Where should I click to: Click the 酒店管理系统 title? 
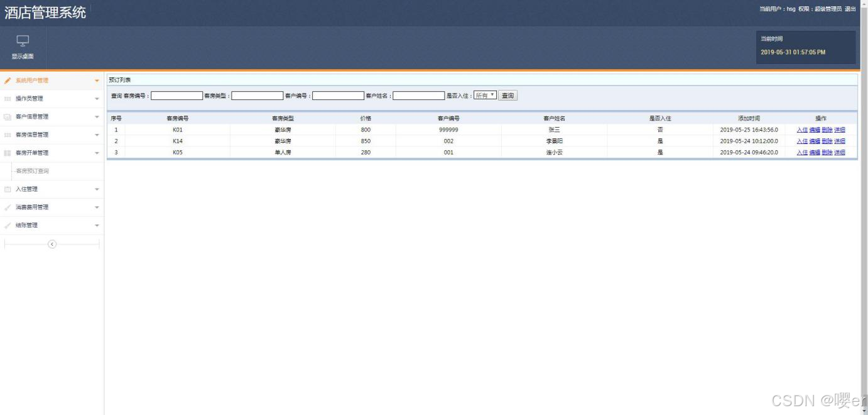(x=45, y=12)
